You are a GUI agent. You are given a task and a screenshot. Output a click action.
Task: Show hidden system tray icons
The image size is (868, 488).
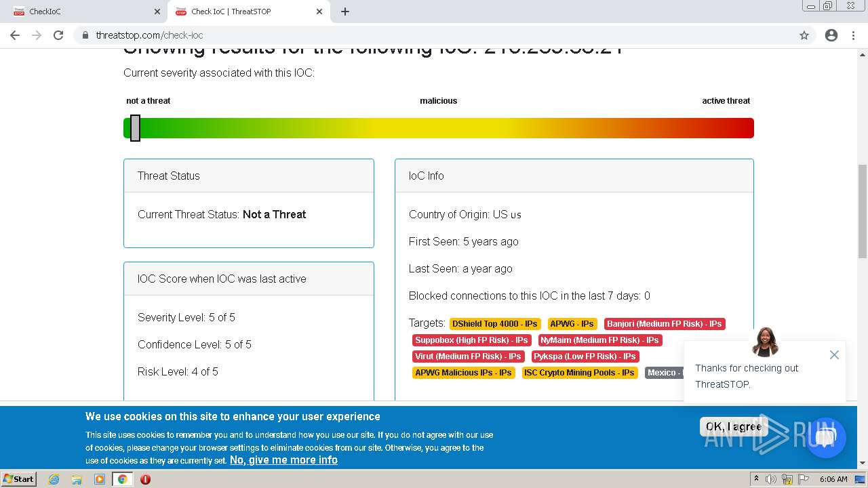pos(756,479)
